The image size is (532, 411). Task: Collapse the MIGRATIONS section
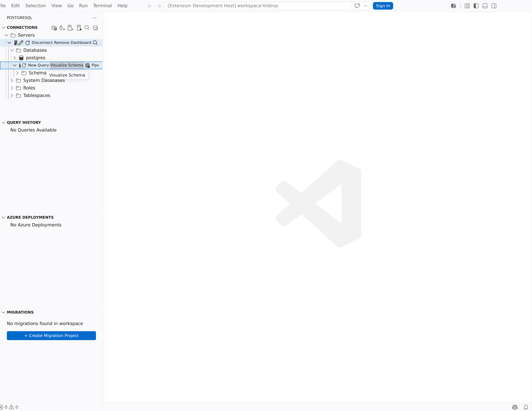pyautogui.click(x=4, y=313)
